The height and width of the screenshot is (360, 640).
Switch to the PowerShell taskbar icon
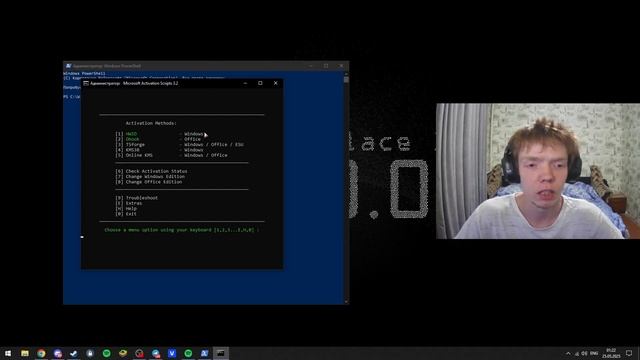point(204,353)
